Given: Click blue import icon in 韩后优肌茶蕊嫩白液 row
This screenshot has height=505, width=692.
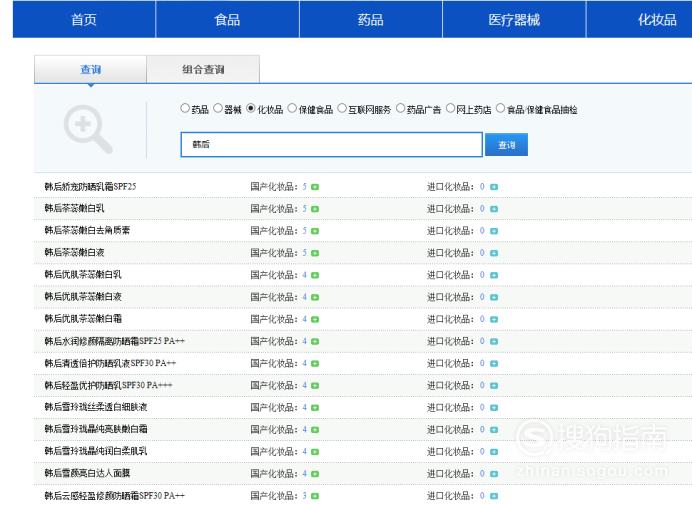Looking at the screenshot, I should [494, 298].
